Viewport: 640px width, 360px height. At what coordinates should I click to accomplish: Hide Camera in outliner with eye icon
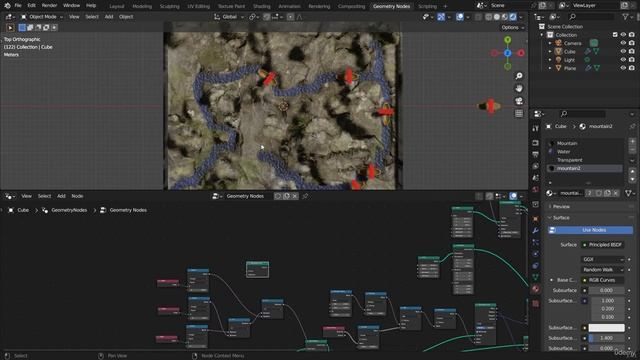coord(623,43)
